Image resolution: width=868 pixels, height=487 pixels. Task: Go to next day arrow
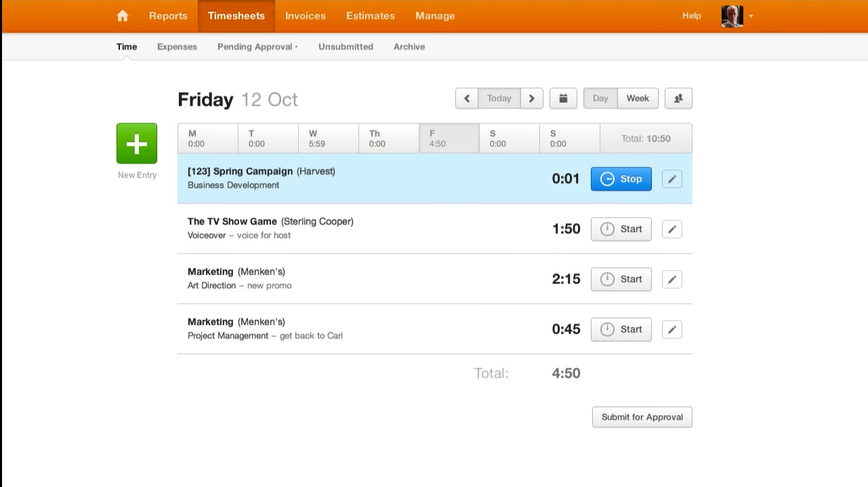tap(532, 98)
